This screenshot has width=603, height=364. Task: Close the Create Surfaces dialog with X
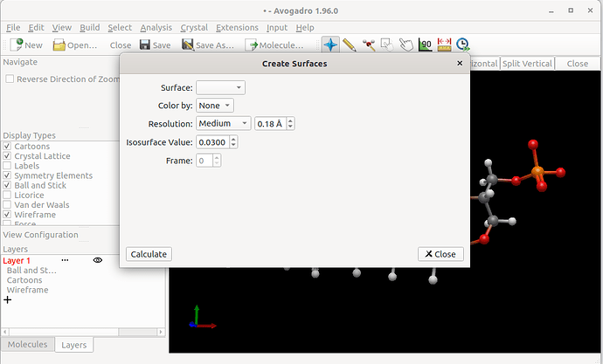click(x=460, y=63)
